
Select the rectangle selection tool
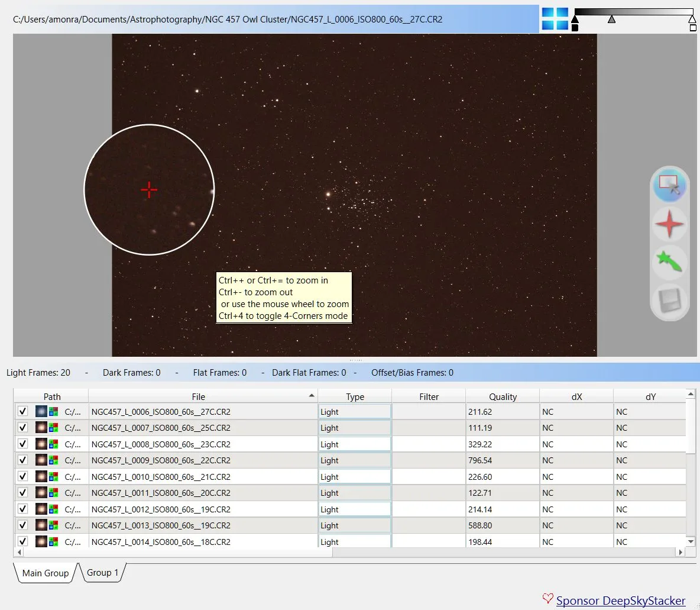click(669, 185)
